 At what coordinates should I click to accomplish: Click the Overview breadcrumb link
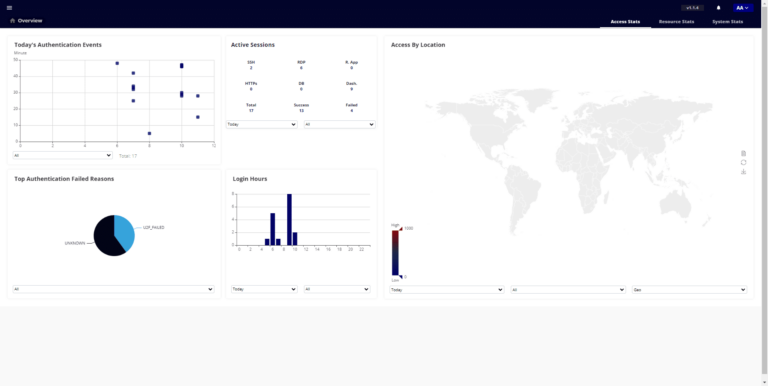(x=30, y=21)
